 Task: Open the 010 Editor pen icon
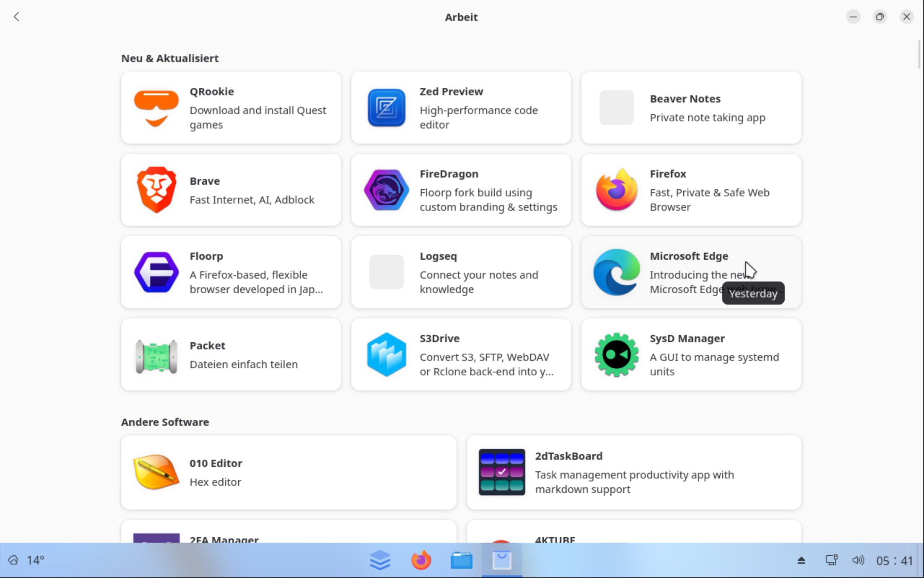point(156,472)
